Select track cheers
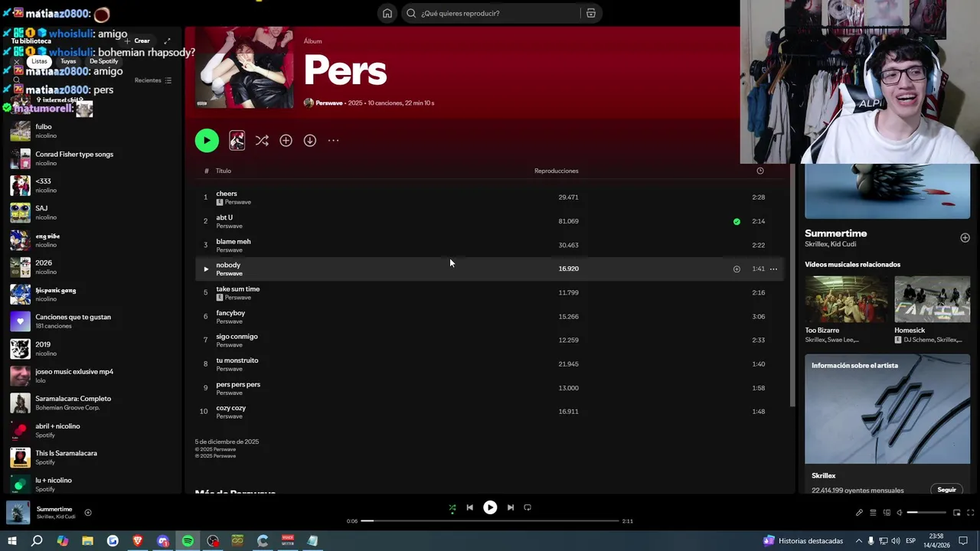The height and width of the screenshot is (551, 980). point(488,197)
